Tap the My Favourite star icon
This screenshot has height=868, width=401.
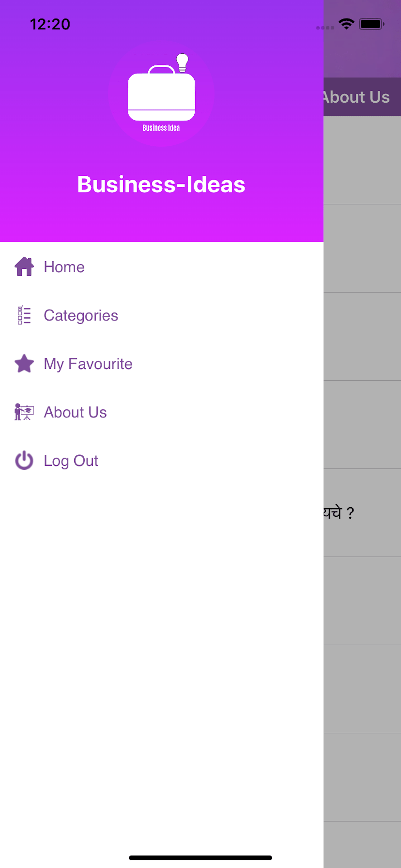click(24, 364)
